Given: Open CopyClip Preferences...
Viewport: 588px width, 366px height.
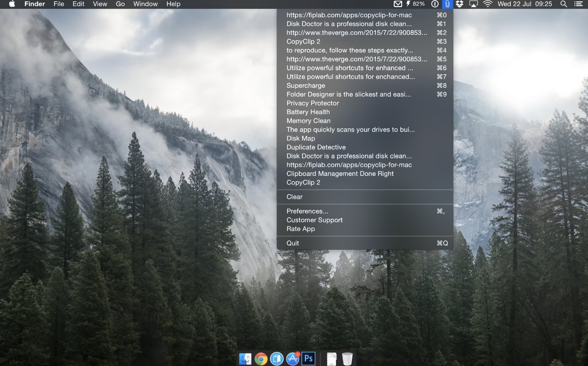Looking at the screenshot, I should 307,211.
